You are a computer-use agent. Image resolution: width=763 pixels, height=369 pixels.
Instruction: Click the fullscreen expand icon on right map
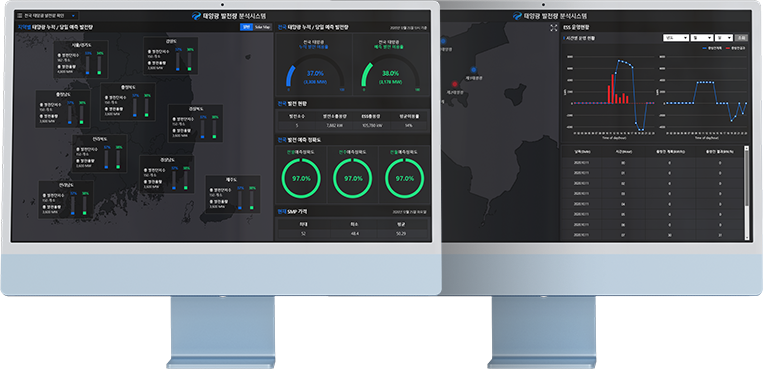coord(553,28)
